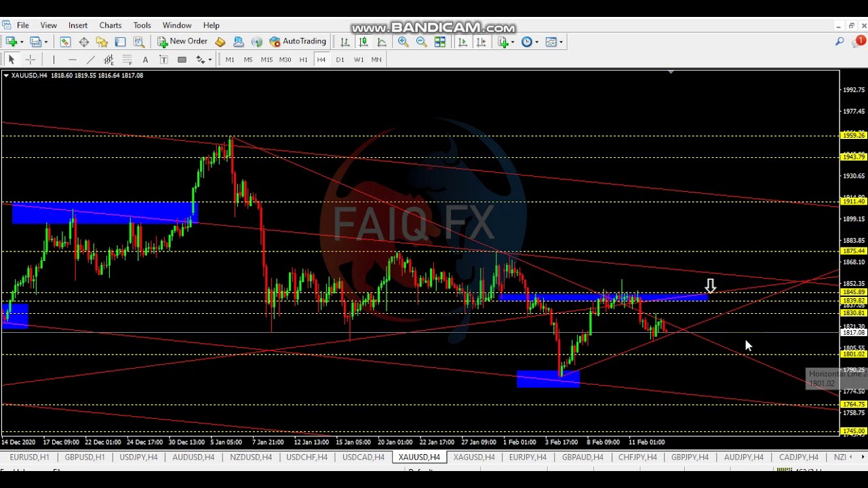Open the Strategy Tester icon
The image size is (868, 488).
pyautogui.click(x=138, y=42)
